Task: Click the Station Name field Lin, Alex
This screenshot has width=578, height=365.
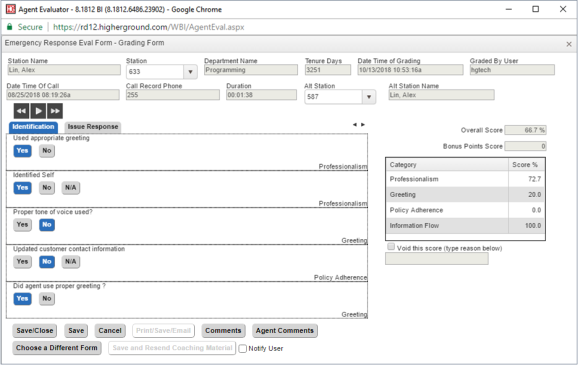Action: 64,70
